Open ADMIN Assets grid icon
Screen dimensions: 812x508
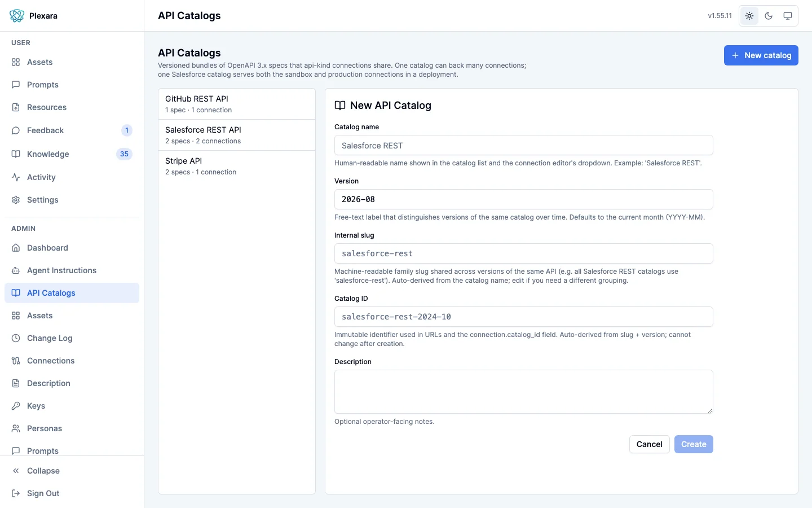[16, 316]
